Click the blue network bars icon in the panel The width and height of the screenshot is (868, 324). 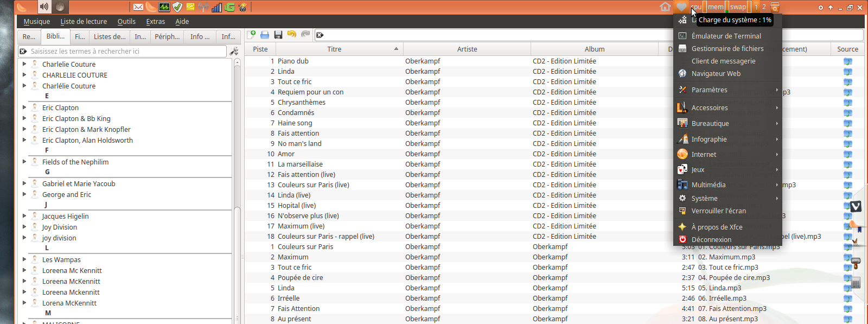tap(216, 7)
